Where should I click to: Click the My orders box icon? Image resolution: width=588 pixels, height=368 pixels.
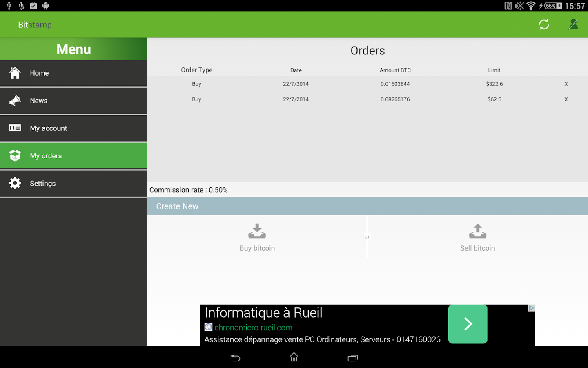15,155
